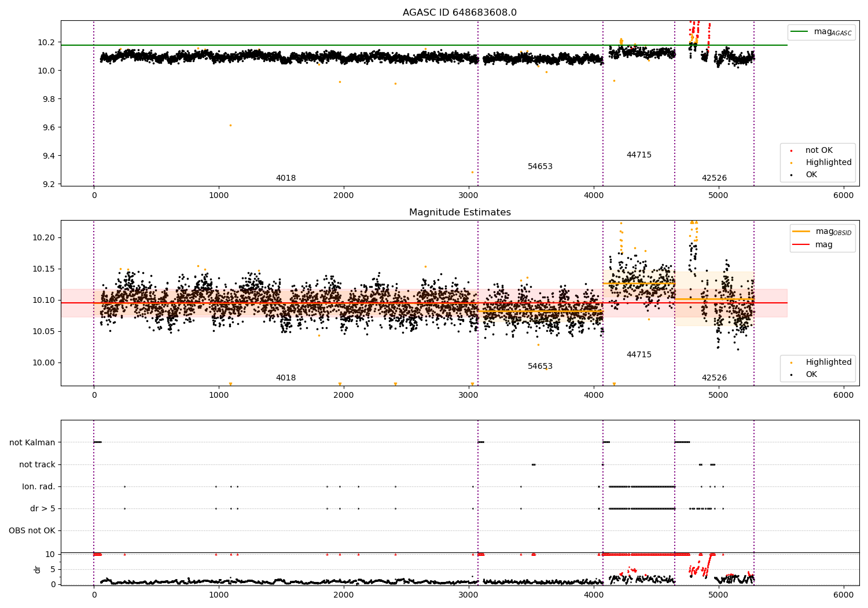Click the figure title 'AGASC ID 648683608.0'
The height and width of the screenshot is (608, 868).
click(x=459, y=13)
